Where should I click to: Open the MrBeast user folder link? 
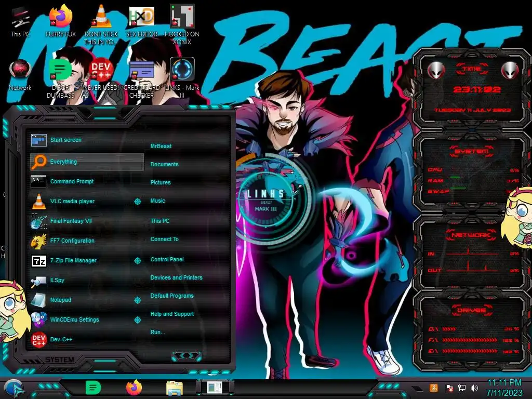click(x=161, y=146)
